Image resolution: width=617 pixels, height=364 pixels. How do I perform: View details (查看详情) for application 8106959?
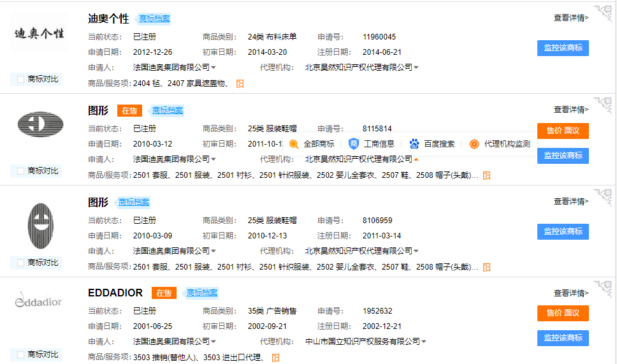pyautogui.click(x=571, y=201)
